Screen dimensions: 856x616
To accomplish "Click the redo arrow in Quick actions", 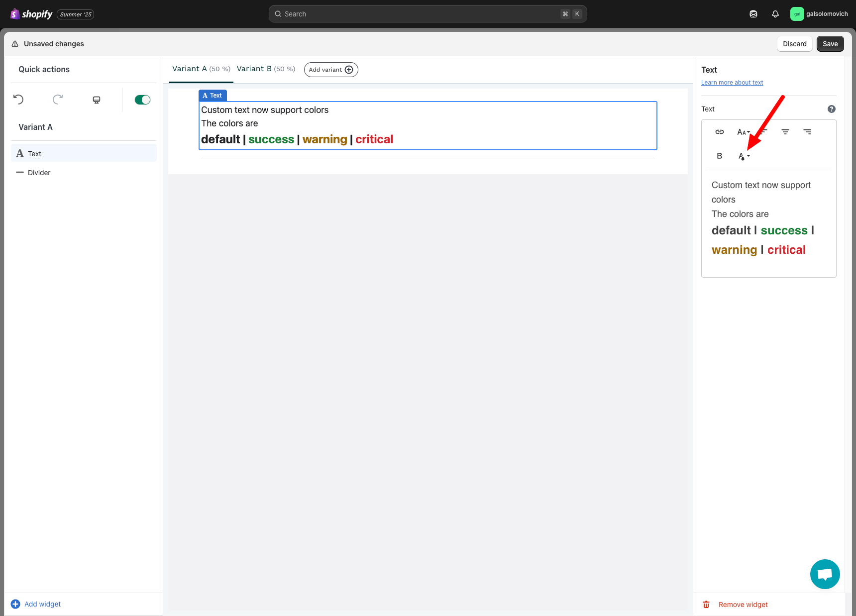I will tap(58, 100).
